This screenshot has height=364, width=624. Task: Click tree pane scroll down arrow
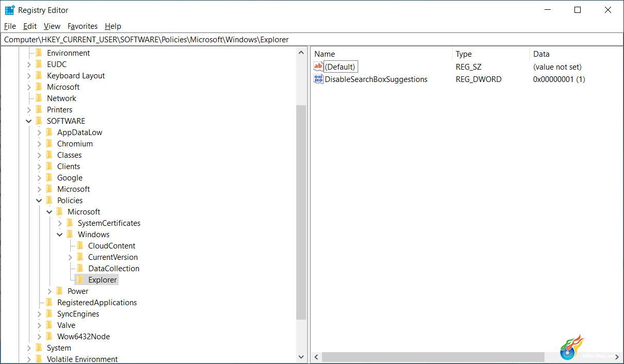[301, 357]
